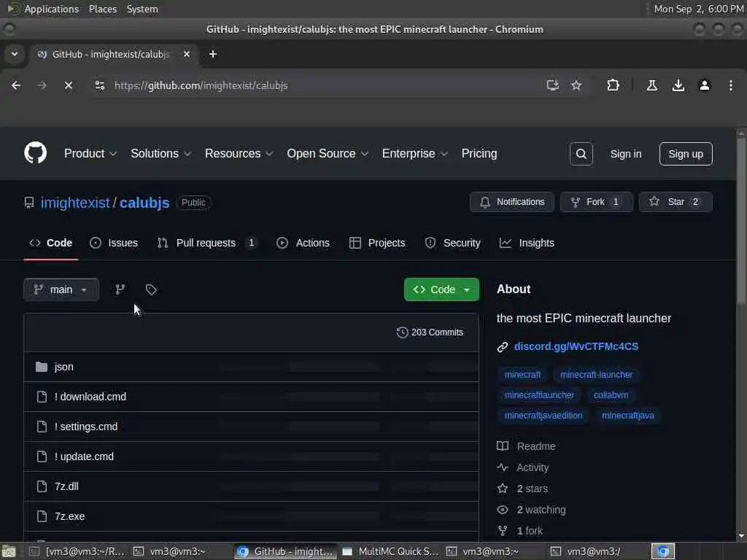
Task: Open the Pricing page link
Action: (479, 153)
